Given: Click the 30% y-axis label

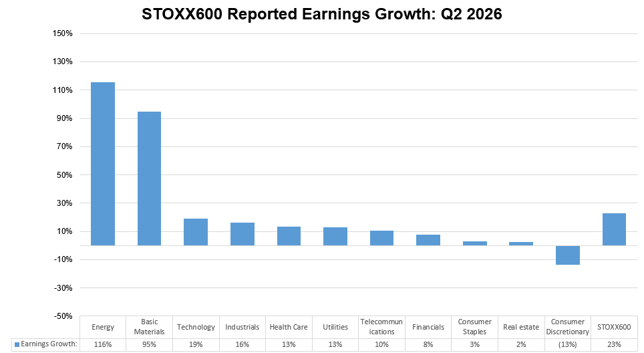Looking at the screenshot, I should pos(65,203).
